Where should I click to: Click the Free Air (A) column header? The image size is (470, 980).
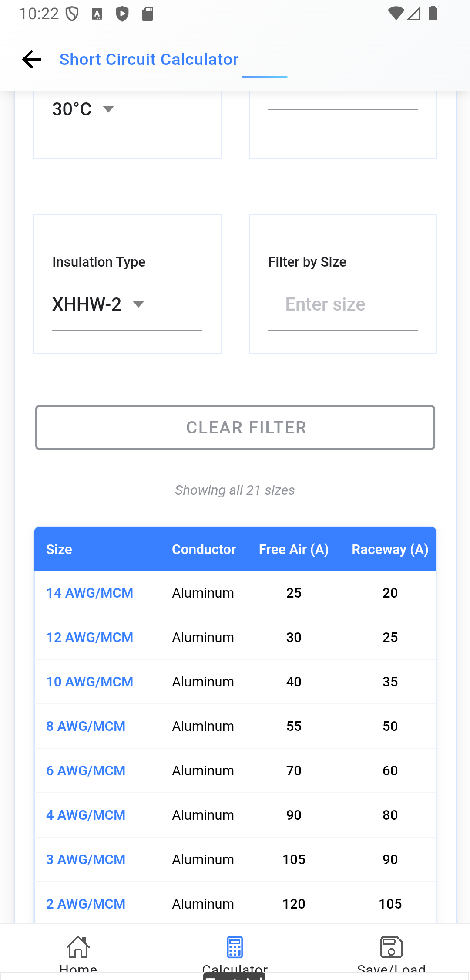coord(294,549)
